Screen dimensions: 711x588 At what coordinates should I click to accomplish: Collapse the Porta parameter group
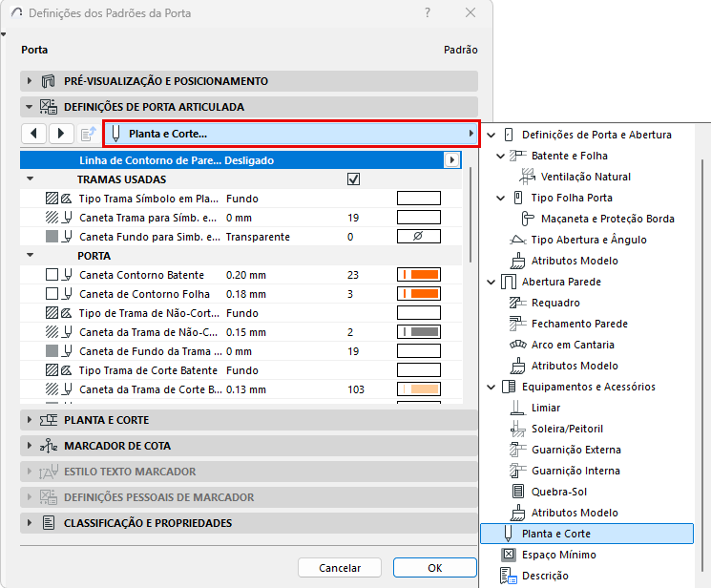pos(30,255)
